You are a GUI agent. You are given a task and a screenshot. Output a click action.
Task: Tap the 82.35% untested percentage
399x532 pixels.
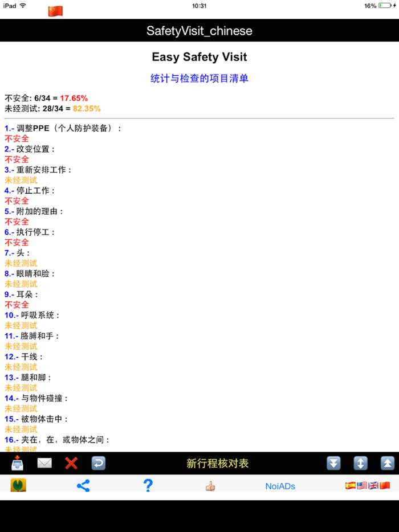tap(87, 109)
